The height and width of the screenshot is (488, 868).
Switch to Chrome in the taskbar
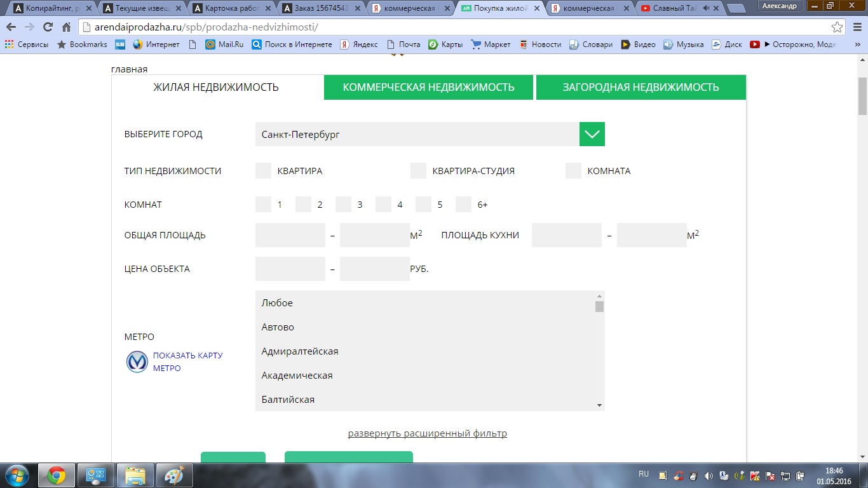point(57,475)
